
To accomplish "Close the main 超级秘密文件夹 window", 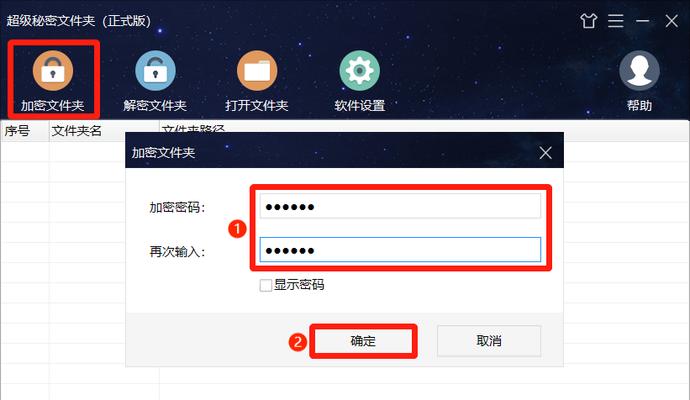I will pyautogui.click(x=672, y=21).
